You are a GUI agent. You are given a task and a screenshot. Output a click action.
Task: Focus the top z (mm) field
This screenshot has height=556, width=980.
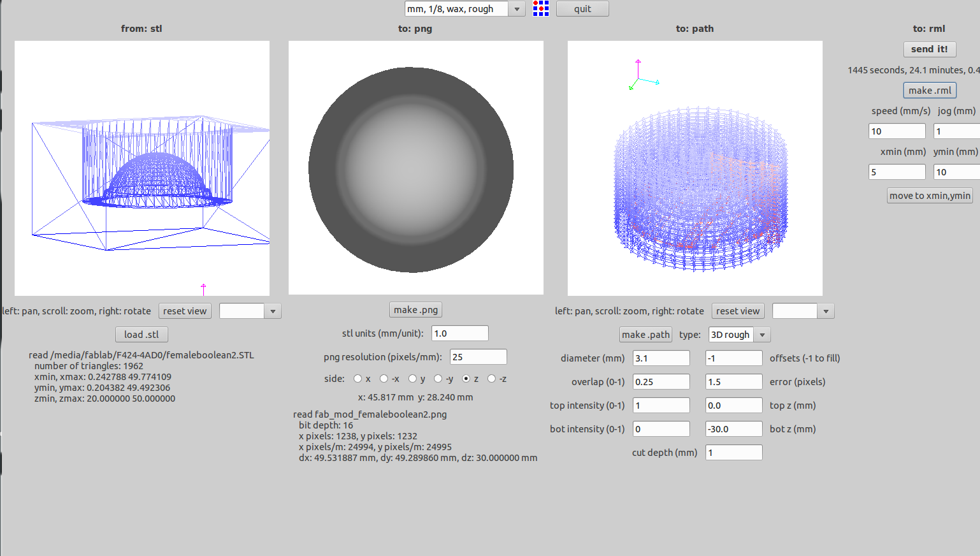click(734, 406)
